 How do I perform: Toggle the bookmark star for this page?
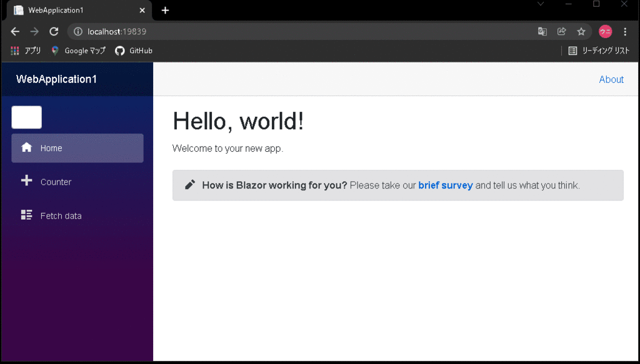pos(582,31)
